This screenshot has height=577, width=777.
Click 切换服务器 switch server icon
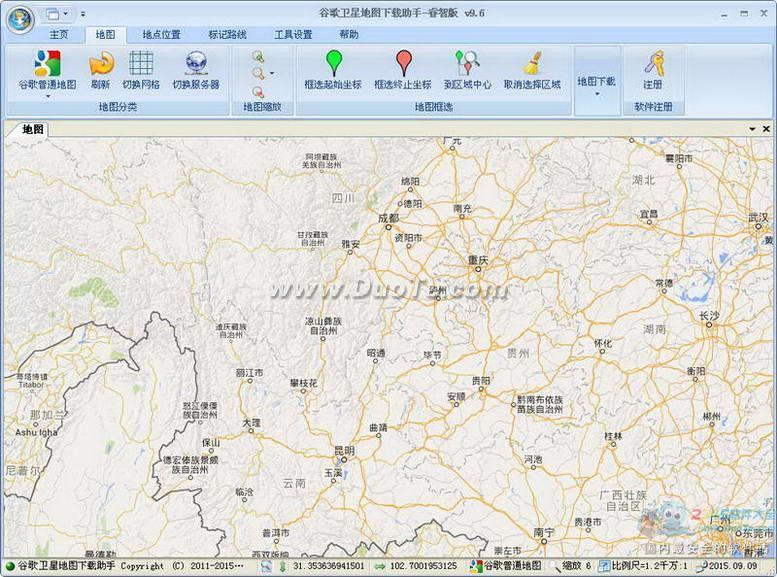point(196,63)
